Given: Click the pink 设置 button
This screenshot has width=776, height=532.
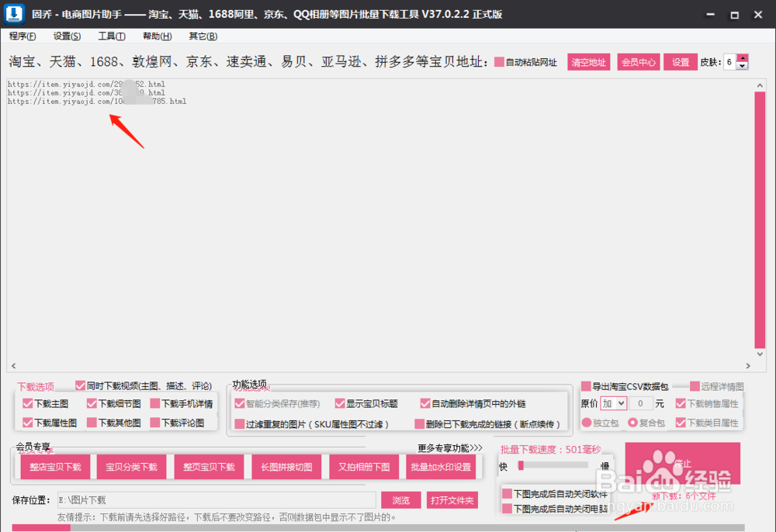Looking at the screenshot, I should click(x=681, y=62).
